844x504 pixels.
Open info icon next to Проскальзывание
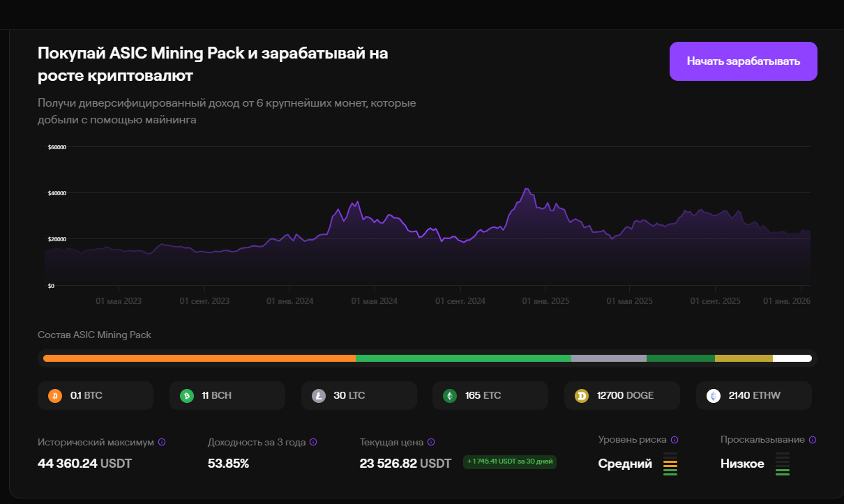point(813,440)
